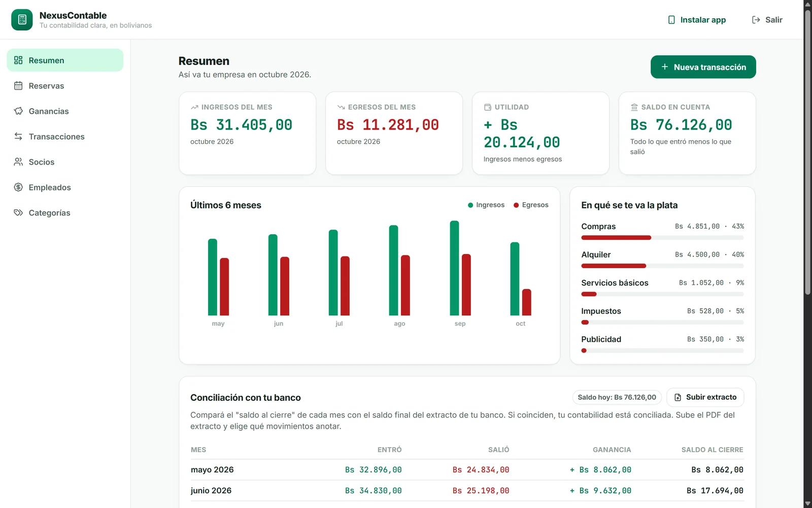The width and height of the screenshot is (812, 508).
Task: Open the Categorías section
Action: [x=65, y=212]
